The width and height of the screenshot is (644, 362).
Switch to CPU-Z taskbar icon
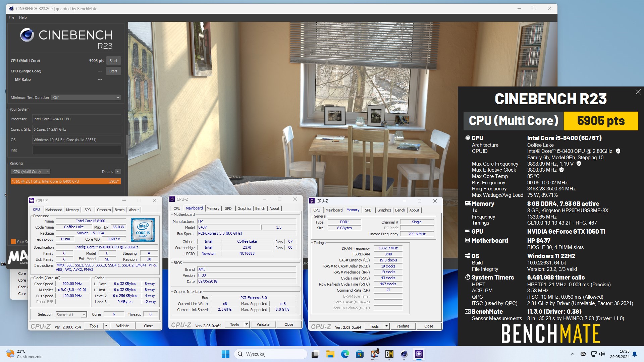pyautogui.click(x=419, y=354)
